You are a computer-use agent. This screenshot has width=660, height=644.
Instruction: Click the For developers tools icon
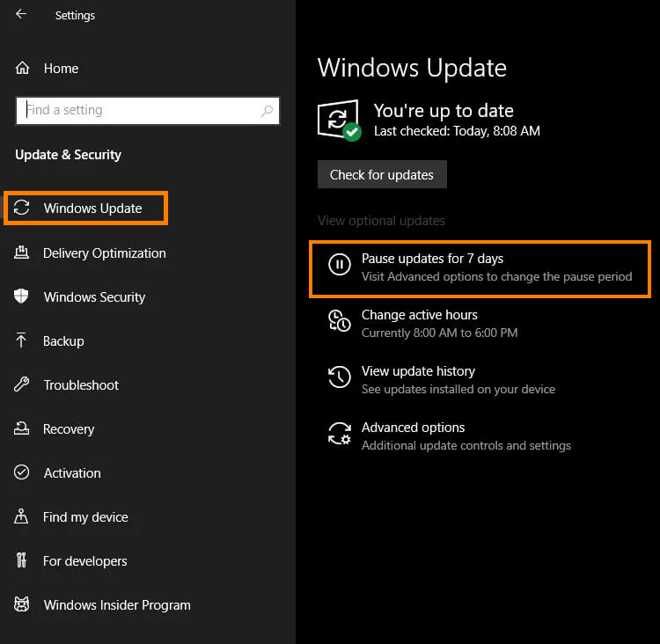21,560
